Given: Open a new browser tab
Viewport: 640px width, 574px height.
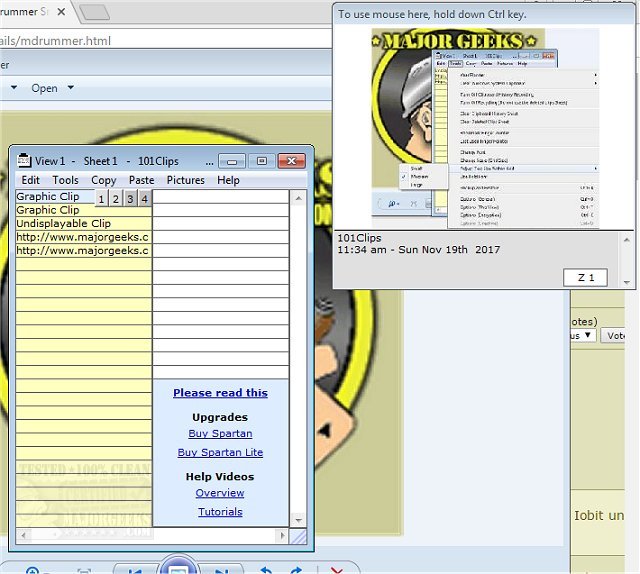Looking at the screenshot, I should 94,12.
